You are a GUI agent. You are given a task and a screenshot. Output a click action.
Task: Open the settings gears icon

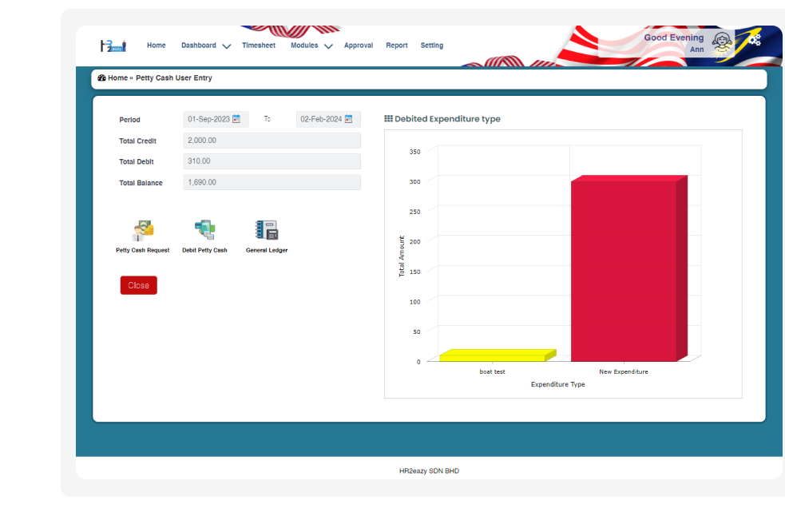755,39
